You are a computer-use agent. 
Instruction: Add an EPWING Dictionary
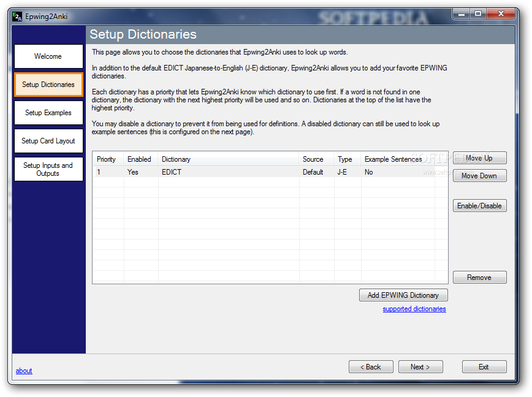403,295
